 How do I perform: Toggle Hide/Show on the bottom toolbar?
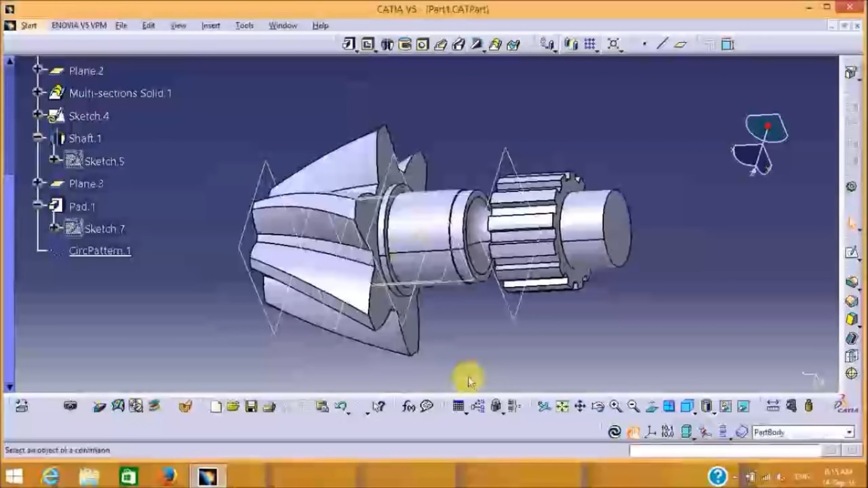pyautogui.click(x=725, y=407)
